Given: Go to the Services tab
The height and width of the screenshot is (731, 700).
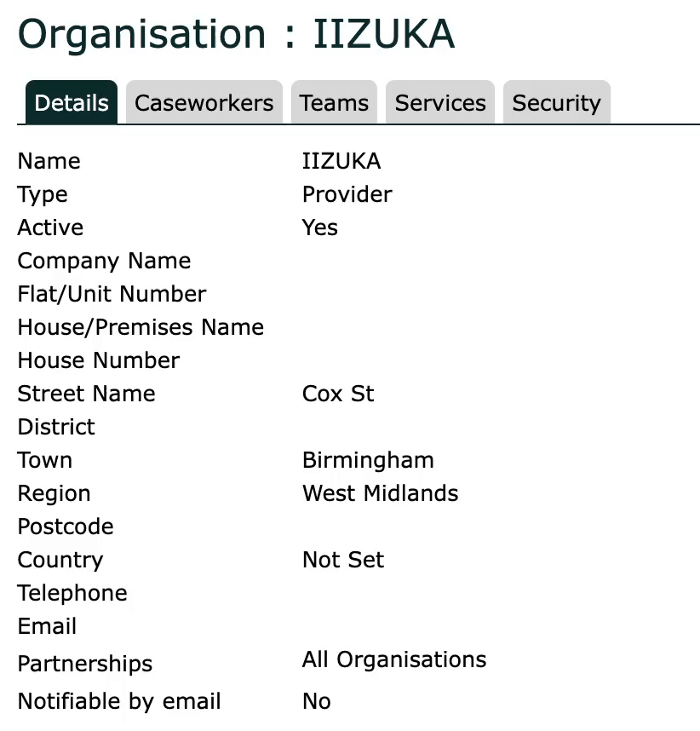Looking at the screenshot, I should click(x=440, y=103).
